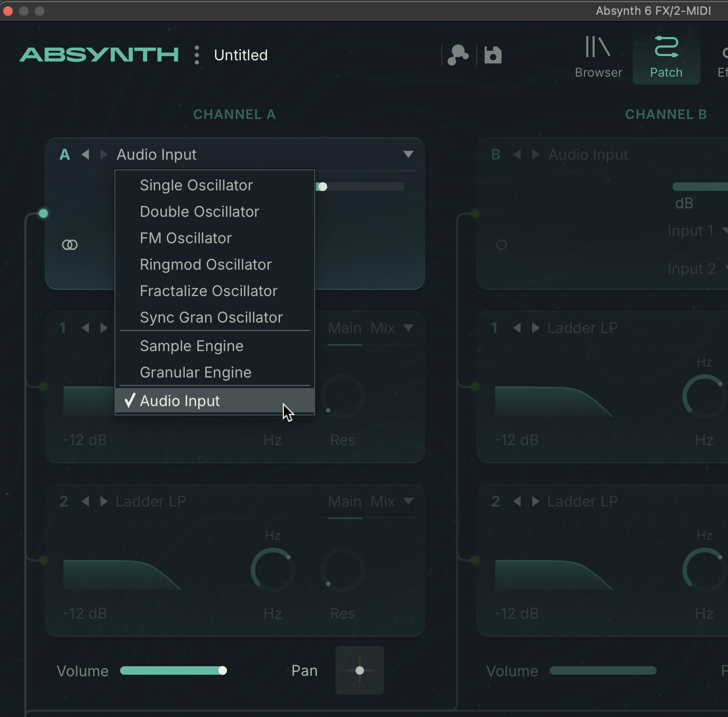728x717 pixels.
Task: Click the mutate preset icon
Action: [458, 55]
